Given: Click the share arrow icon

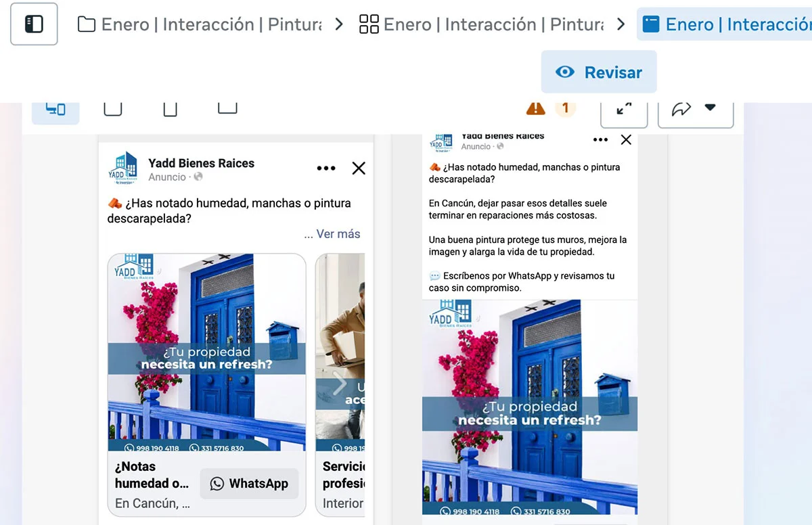Looking at the screenshot, I should 681,110.
